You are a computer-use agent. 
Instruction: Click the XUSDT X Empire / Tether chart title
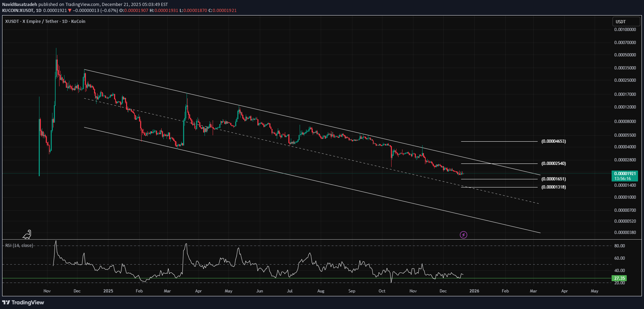coord(45,21)
